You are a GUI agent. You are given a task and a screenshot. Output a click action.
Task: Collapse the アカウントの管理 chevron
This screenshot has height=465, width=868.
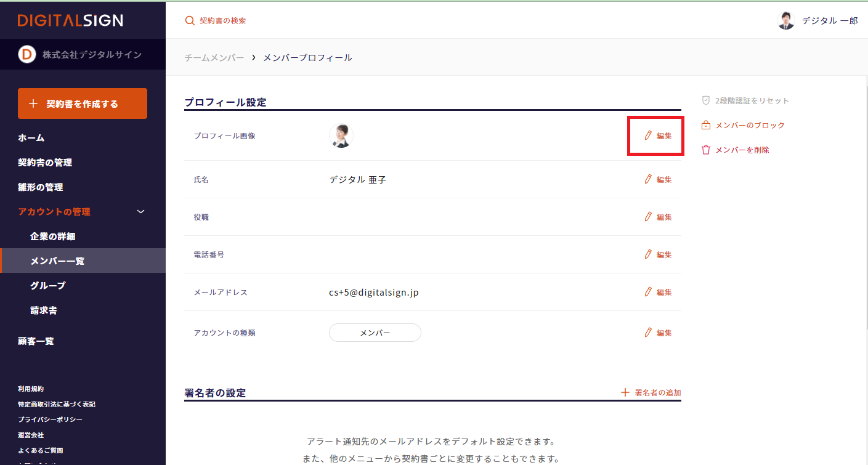coord(140,212)
